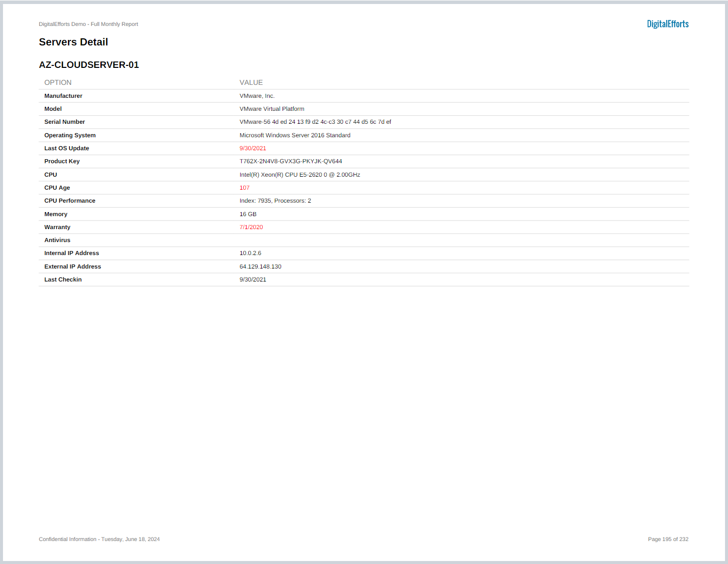
Task: Select Microsoft Windows Server 2016 Standard
Action: (x=295, y=135)
